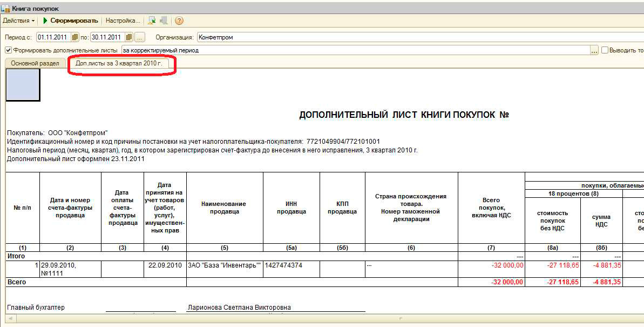Click the Наименование продавца column header
This screenshot has height=327, width=644.
[225, 208]
